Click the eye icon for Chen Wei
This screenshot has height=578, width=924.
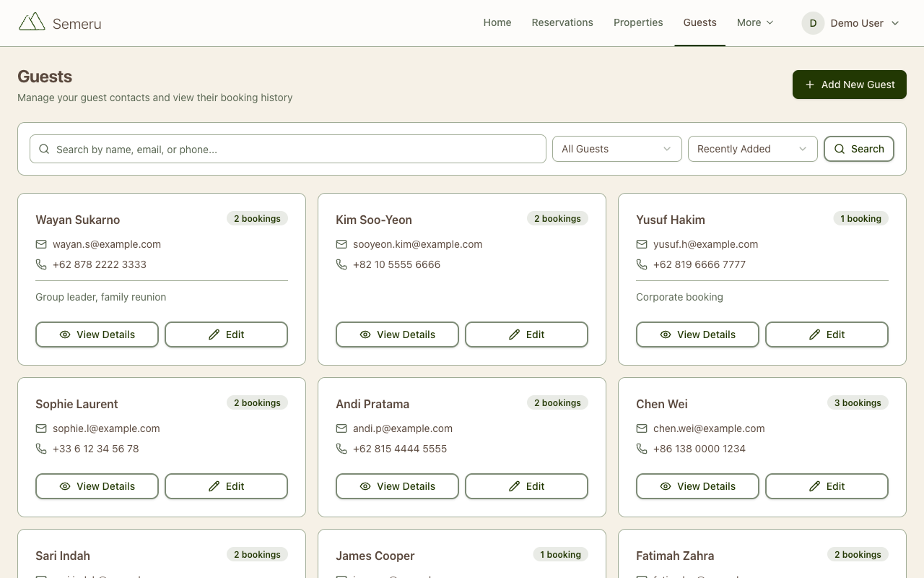tap(666, 486)
